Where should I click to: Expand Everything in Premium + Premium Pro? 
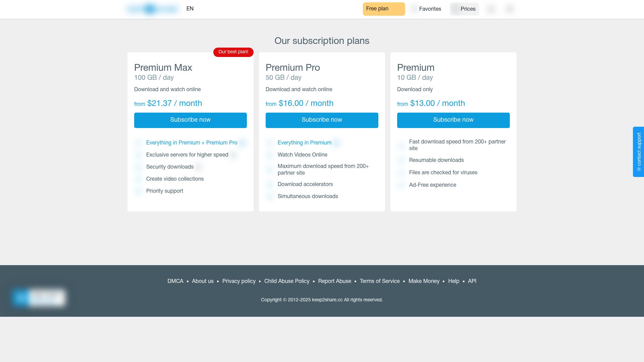tap(192, 143)
